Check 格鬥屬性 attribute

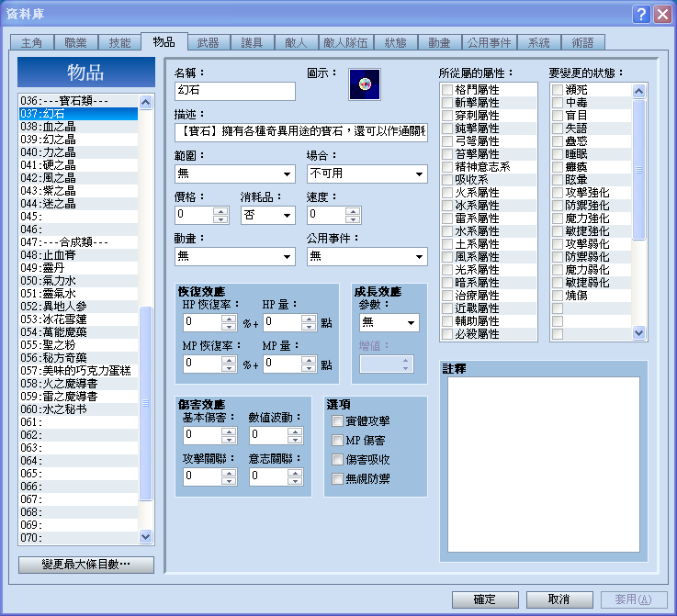tap(447, 90)
